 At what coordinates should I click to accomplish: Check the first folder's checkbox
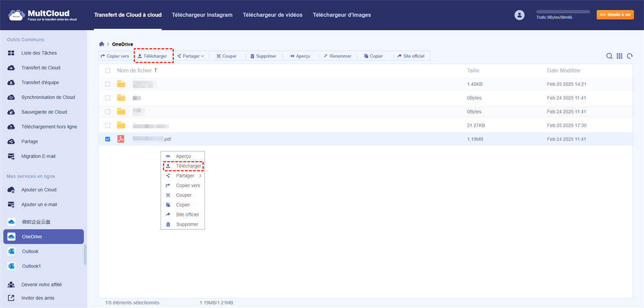(108, 84)
